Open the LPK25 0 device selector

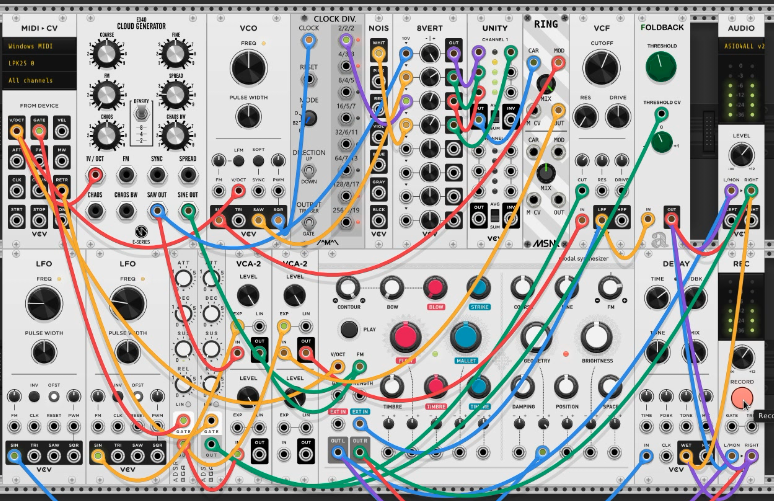pos(39,63)
